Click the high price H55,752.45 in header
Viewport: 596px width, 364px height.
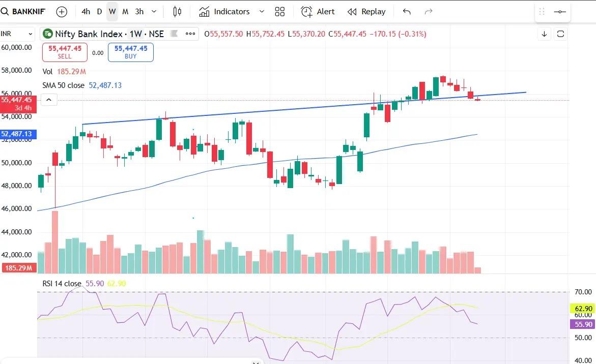click(x=265, y=34)
